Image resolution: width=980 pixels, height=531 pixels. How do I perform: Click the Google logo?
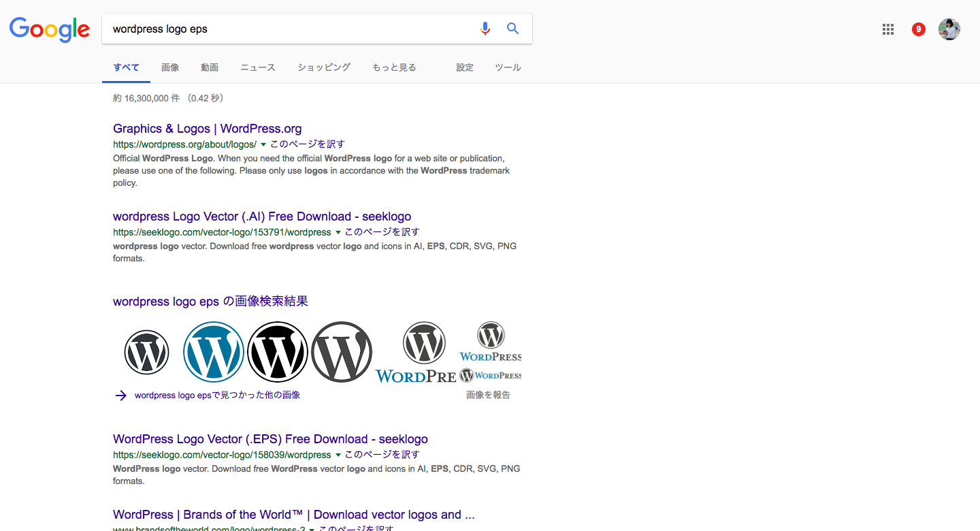[x=50, y=29]
